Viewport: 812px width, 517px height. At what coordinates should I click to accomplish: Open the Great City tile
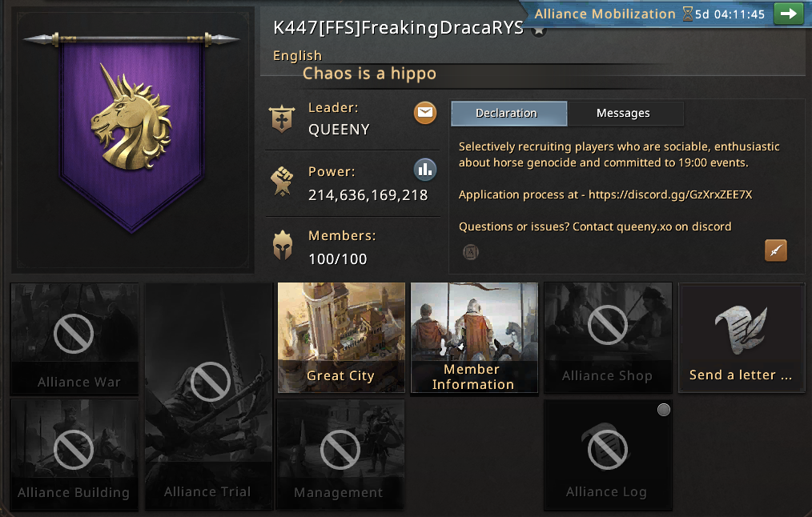pyautogui.click(x=341, y=338)
